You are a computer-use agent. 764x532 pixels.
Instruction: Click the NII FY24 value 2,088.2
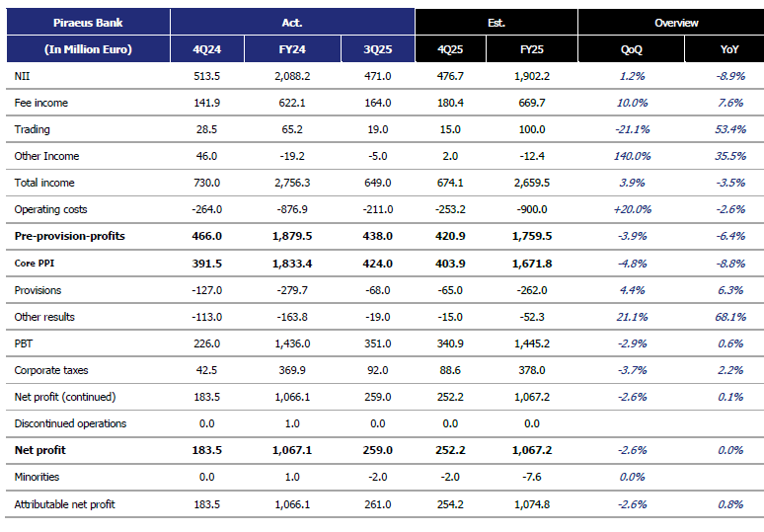click(292, 76)
